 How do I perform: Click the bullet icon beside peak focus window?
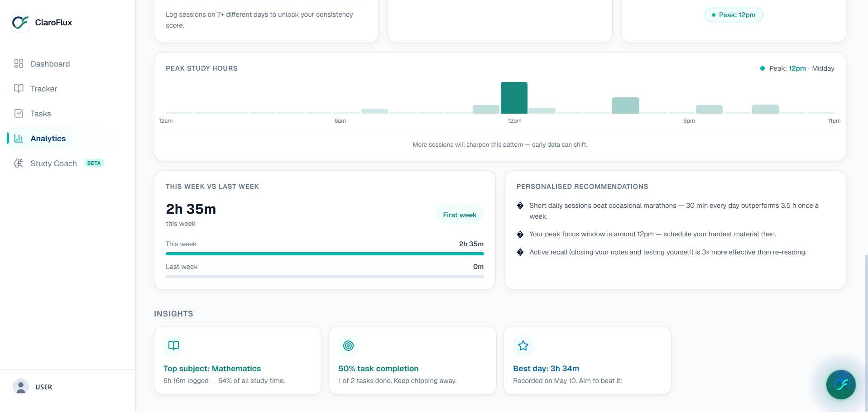520,235
